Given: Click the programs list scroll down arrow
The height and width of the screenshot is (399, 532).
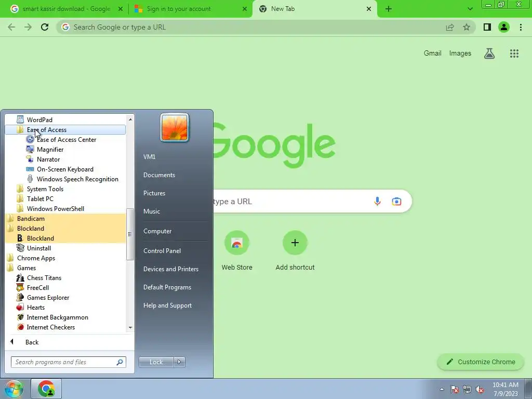Looking at the screenshot, I should 130,328.
